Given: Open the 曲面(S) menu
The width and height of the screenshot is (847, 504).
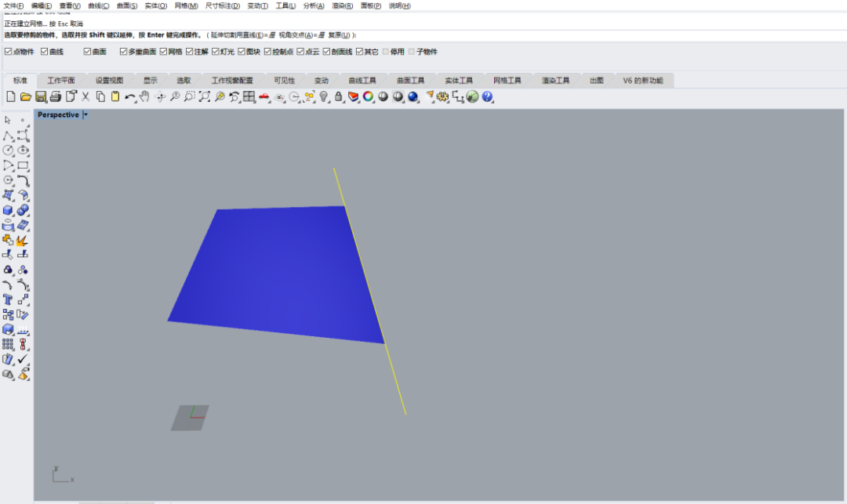Looking at the screenshot, I should (127, 5).
